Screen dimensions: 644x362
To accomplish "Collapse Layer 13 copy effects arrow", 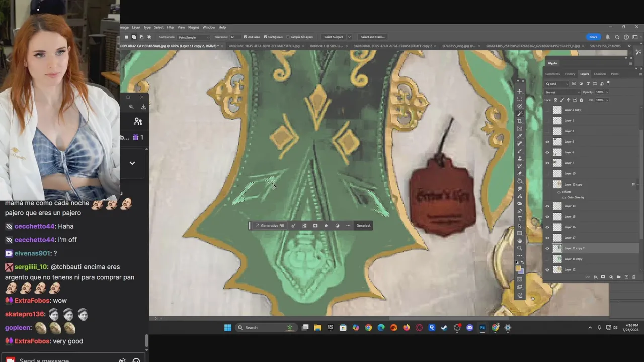I will [637, 185].
